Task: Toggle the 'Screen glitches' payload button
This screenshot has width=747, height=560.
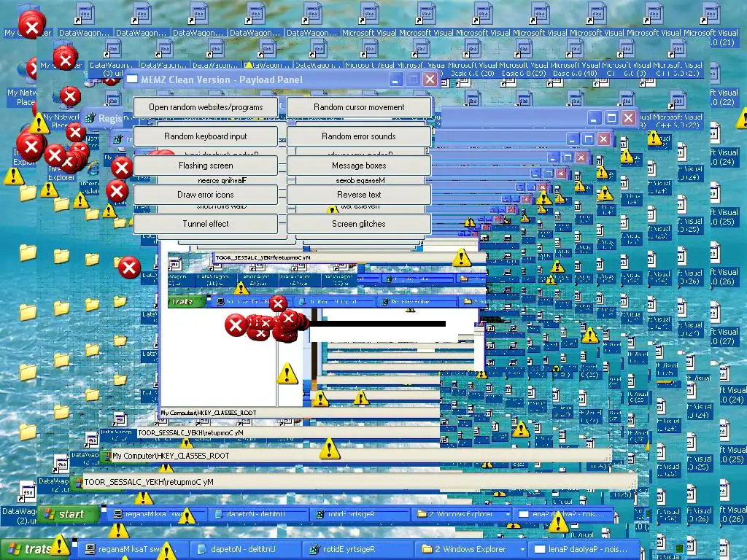Action: click(359, 223)
